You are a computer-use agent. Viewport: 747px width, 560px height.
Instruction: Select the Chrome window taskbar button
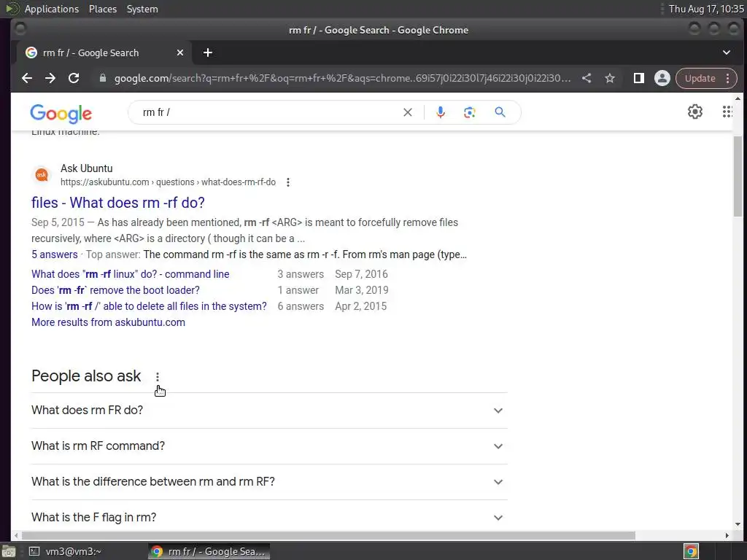[x=209, y=551]
